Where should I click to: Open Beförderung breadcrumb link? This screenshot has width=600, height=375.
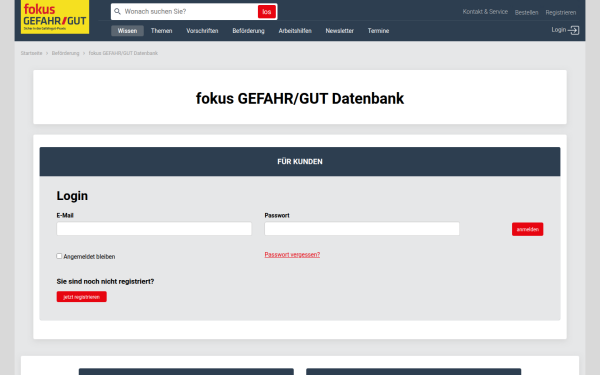(65, 53)
